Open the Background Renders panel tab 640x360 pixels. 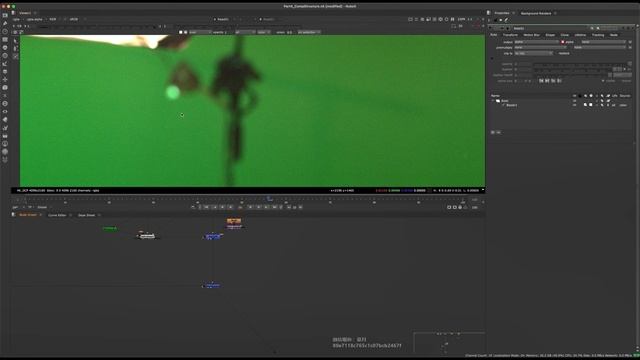(x=536, y=13)
